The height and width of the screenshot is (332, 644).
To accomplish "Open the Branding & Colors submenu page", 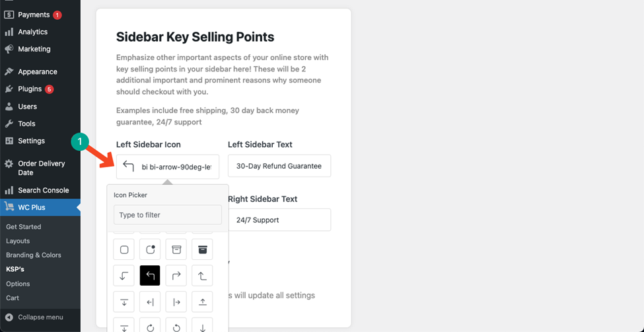I will point(34,255).
